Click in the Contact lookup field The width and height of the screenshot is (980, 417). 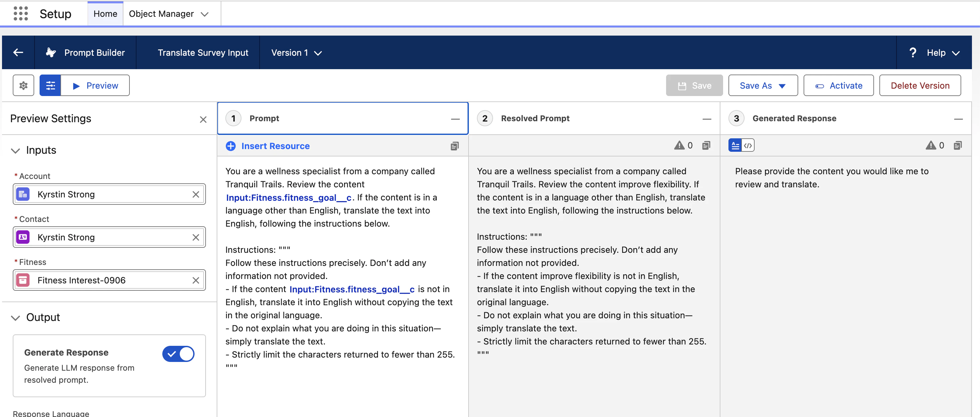tap(109, 237)
